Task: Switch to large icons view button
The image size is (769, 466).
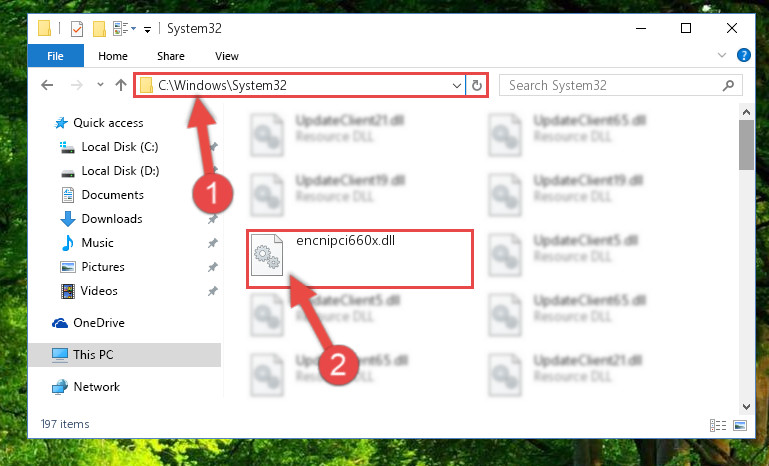Action: coord(740,425)
